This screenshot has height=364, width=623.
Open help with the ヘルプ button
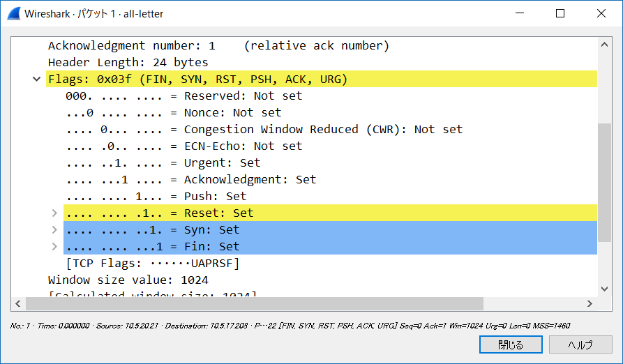point(580,344)
